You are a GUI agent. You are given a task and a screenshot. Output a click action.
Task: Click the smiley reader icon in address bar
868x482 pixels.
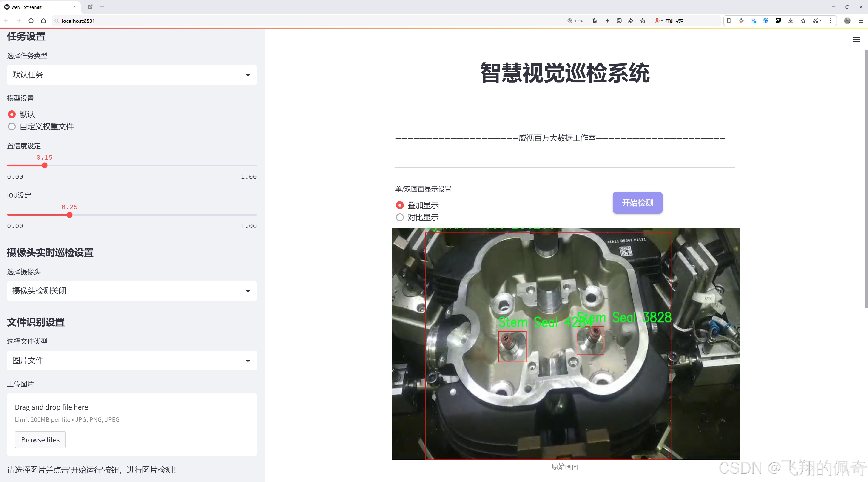(x=619, y=20)
